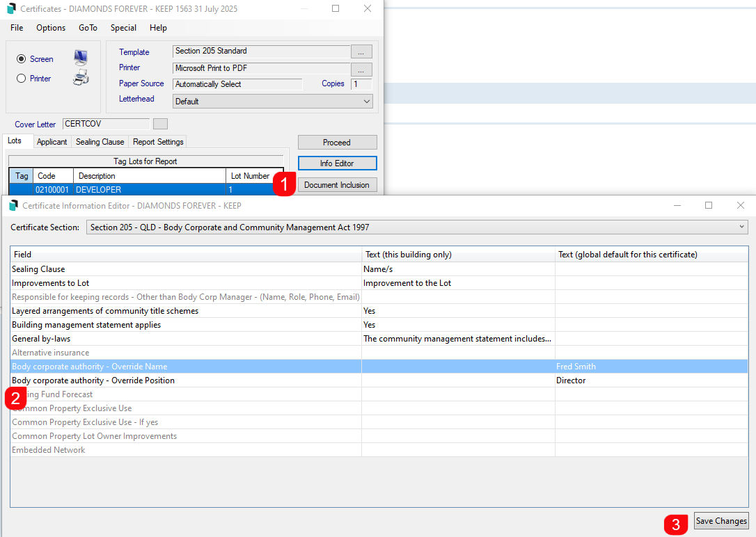
Task: Click the Printer field Microsoft Print to PDF
Action: coord(261,68)
